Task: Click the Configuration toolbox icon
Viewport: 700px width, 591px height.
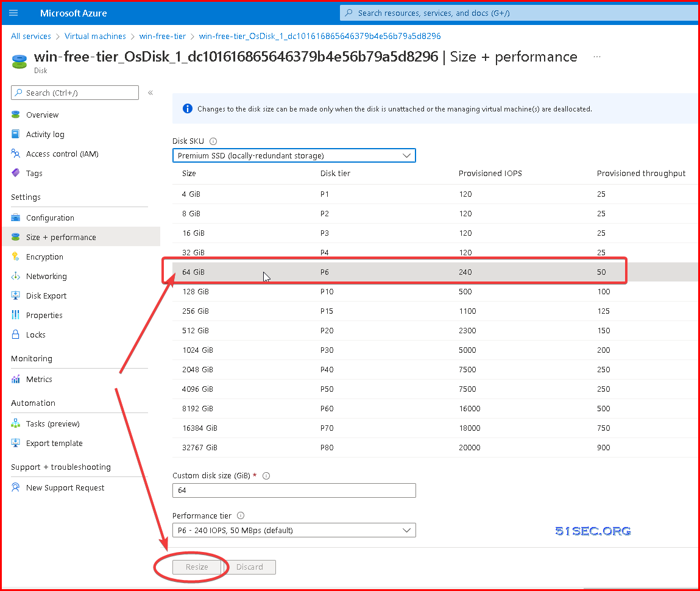Action: [x=16, y=218]
